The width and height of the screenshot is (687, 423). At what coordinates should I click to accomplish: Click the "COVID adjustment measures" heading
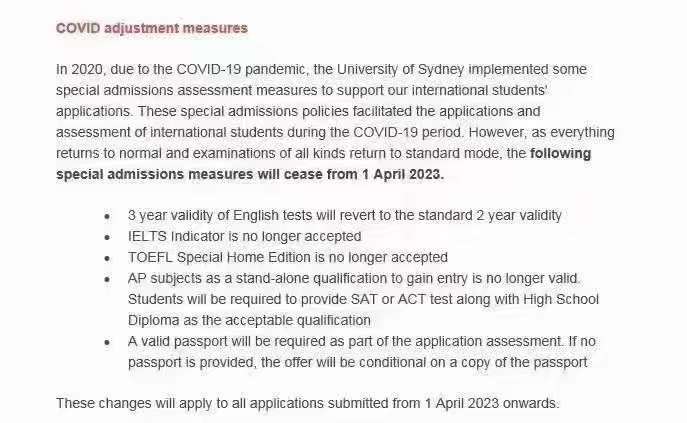(x=151, y=28)
